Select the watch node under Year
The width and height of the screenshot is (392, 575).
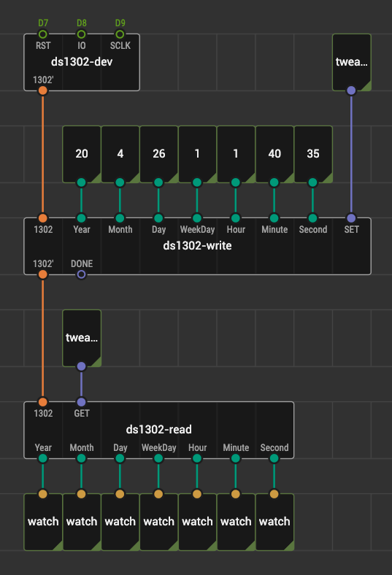(43, 522)
